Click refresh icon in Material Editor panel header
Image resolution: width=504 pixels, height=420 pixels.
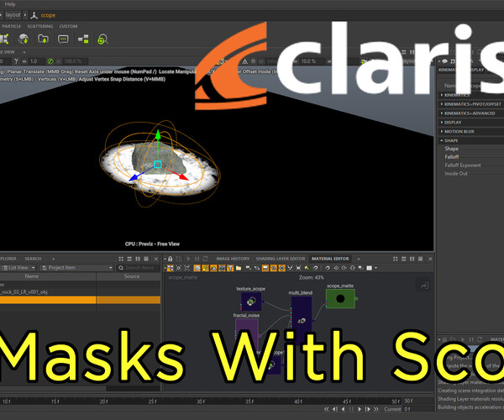[205, 259]
